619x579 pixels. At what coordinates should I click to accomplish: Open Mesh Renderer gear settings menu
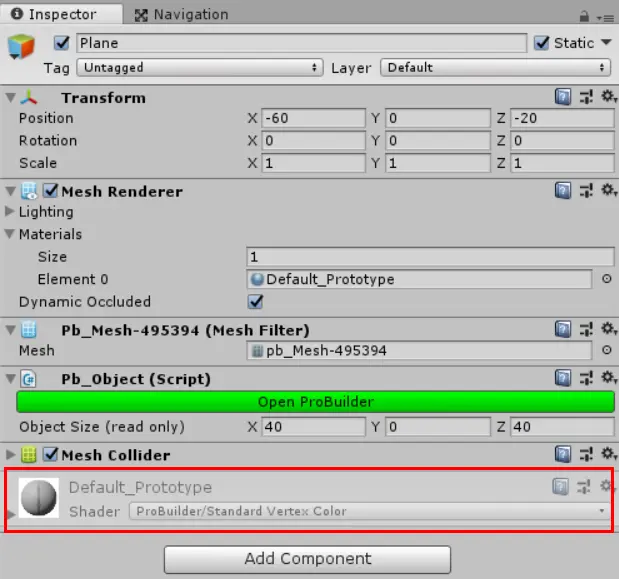tap(608, 190)
